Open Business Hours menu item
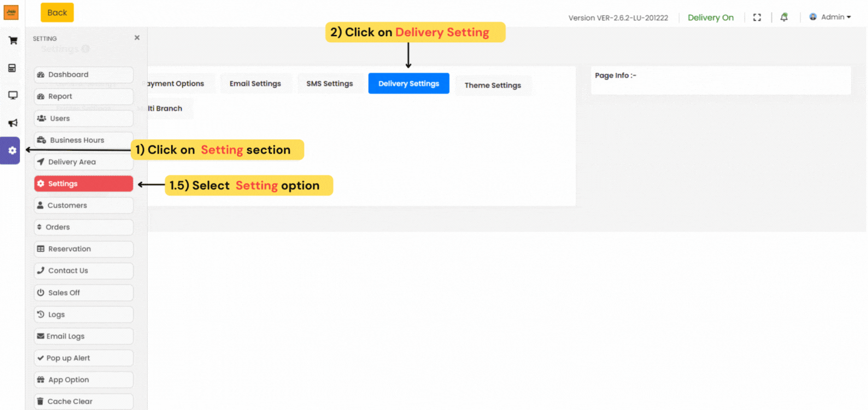Viewport: 868px width, 410px height. coord(84,140)
